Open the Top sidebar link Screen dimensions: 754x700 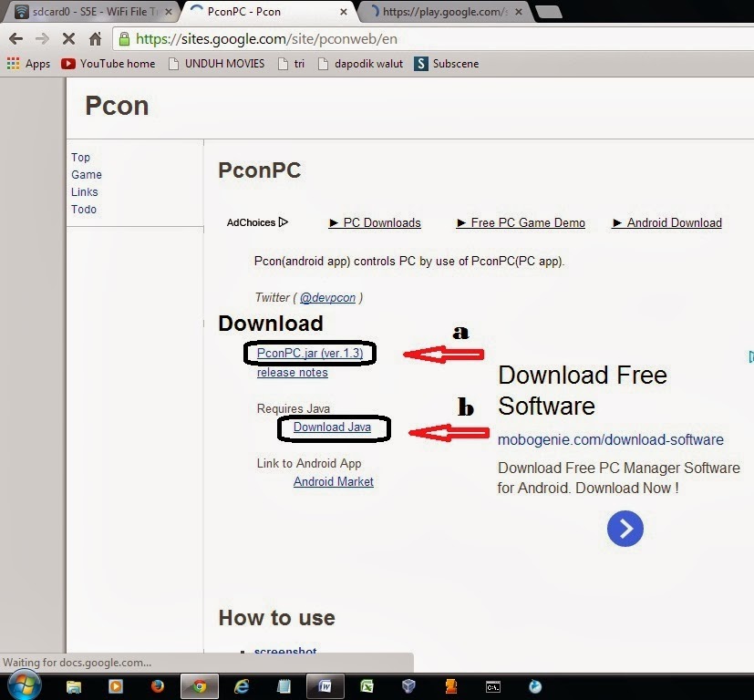80,157
